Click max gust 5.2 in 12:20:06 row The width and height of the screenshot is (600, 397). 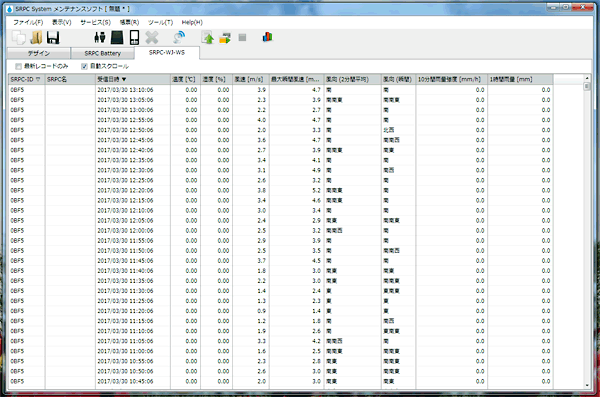[316, 190]
